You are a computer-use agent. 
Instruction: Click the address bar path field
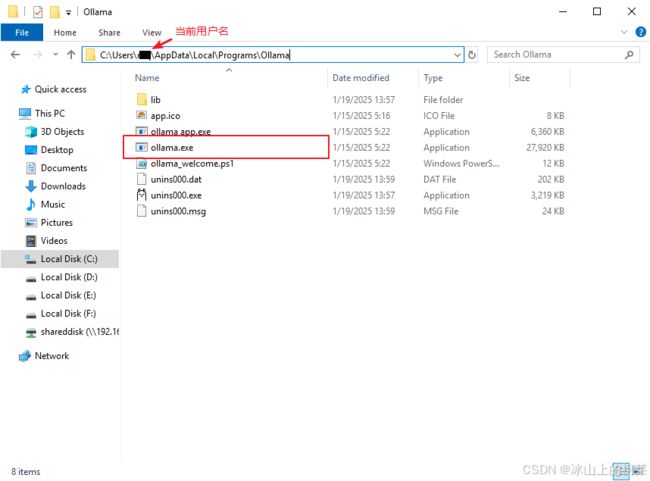[273, 55]
